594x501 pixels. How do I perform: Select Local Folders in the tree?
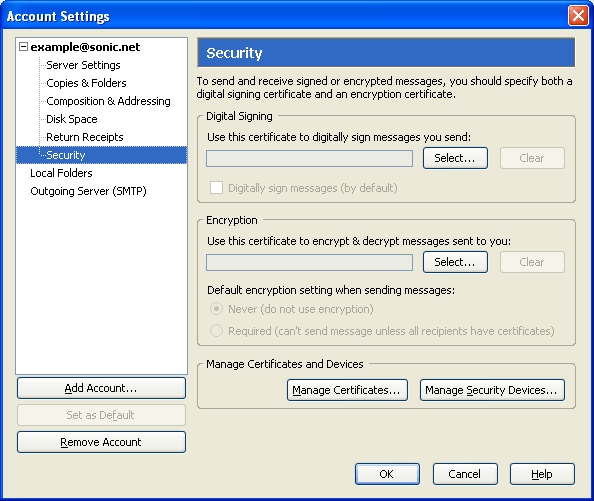coord(61,173)
